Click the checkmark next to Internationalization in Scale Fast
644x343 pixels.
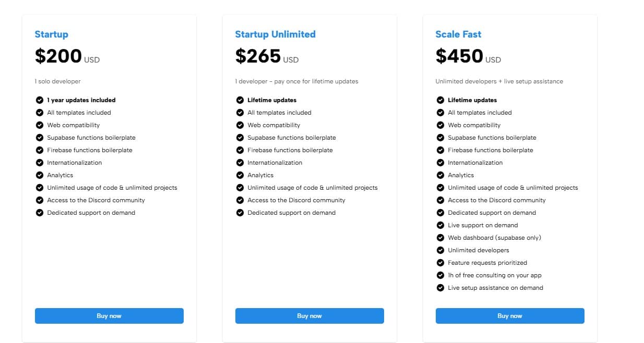pyautogui.click(x=440, y=163)
